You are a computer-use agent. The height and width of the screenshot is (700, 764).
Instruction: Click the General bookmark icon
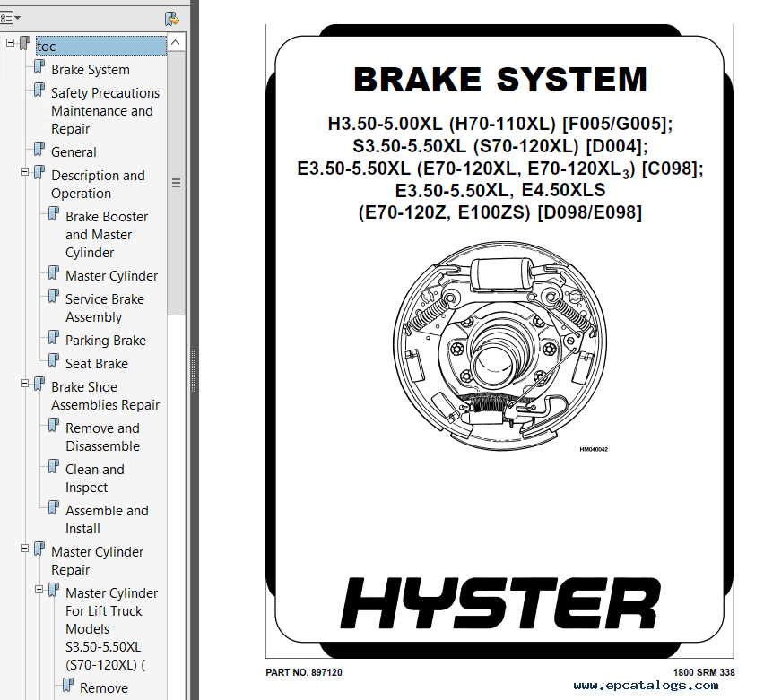[39, 150]
